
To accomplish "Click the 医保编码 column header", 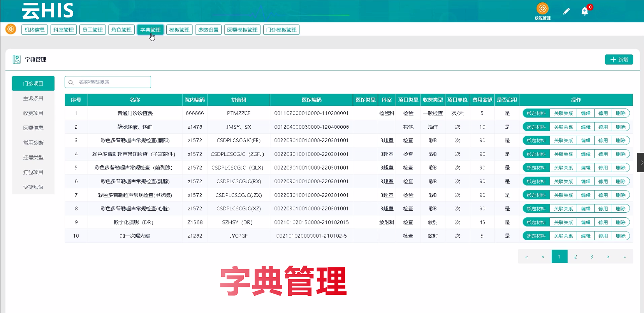I will tap(311, 100).
